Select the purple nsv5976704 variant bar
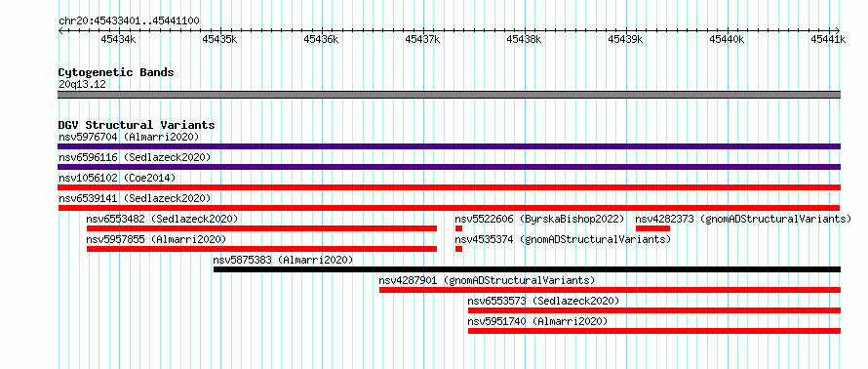Screen dimensions: 868x369 [449, 146]
